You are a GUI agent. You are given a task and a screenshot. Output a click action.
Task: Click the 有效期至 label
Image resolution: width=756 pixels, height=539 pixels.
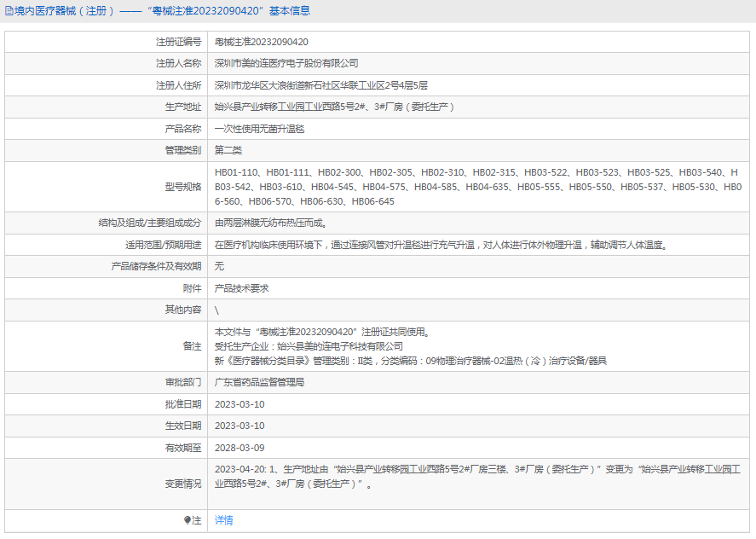coord(183,449)
